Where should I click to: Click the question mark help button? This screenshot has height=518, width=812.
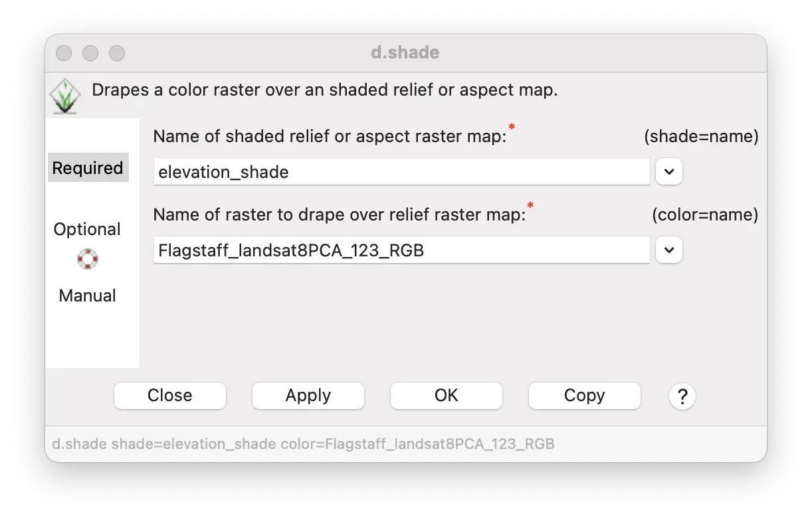coord(682,396)
